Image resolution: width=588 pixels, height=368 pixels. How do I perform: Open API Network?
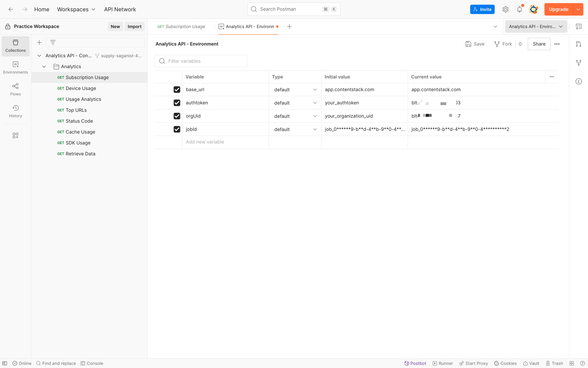tap(120, 9)
